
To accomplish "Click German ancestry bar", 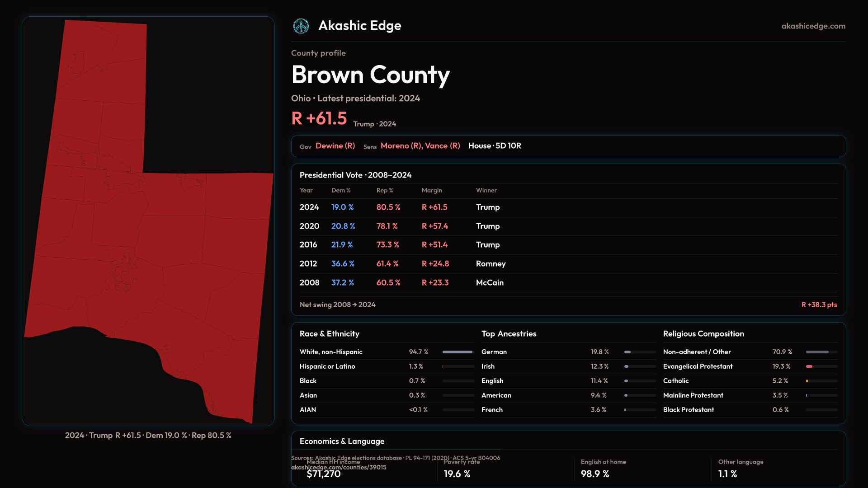I will pos(627,352).
